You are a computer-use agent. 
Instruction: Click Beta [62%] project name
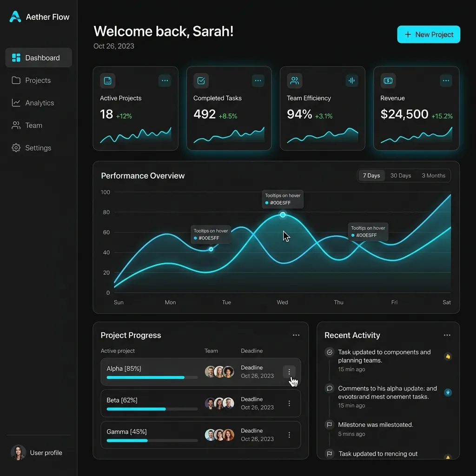click(122, 400)
